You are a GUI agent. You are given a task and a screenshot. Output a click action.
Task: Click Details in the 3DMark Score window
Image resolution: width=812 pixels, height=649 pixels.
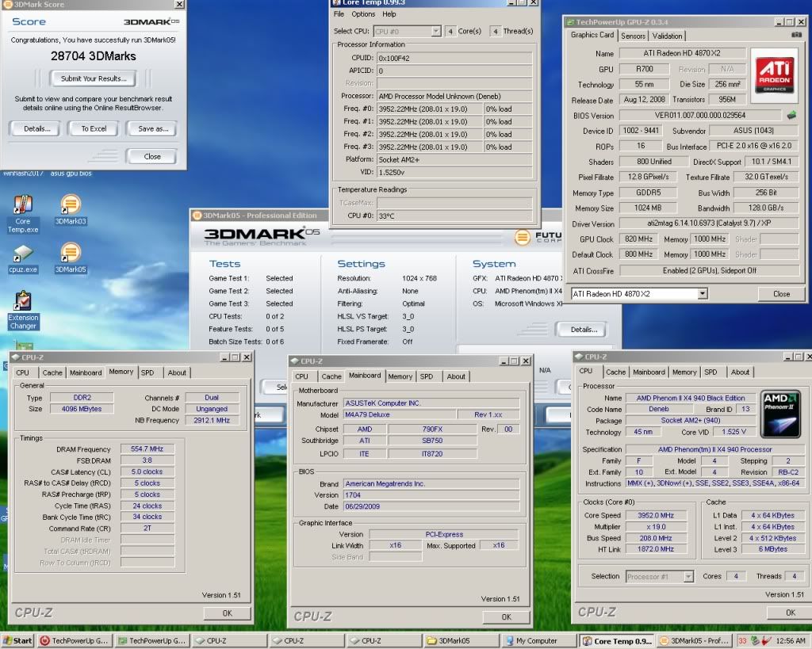[x=36, y=129]
